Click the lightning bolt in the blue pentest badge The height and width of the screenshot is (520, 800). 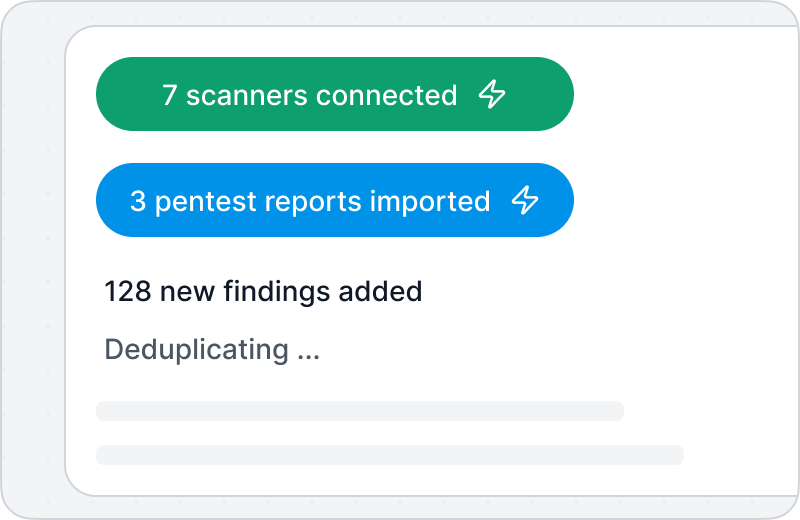[525, 200]
